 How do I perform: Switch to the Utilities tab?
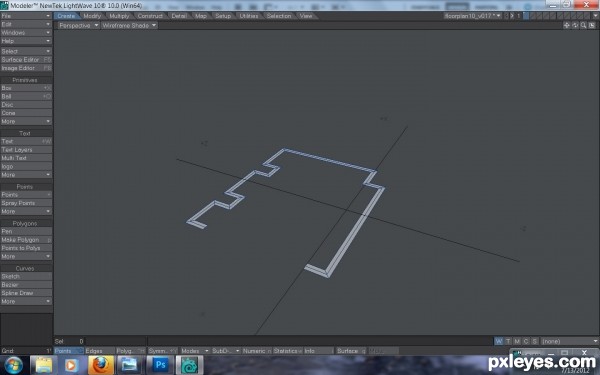point(249,16)
